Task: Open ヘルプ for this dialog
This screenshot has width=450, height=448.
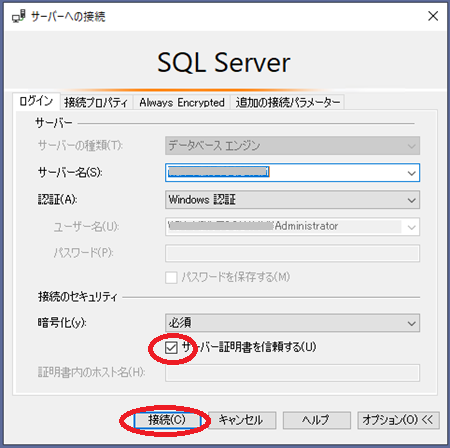Action: tap(316, 420)
